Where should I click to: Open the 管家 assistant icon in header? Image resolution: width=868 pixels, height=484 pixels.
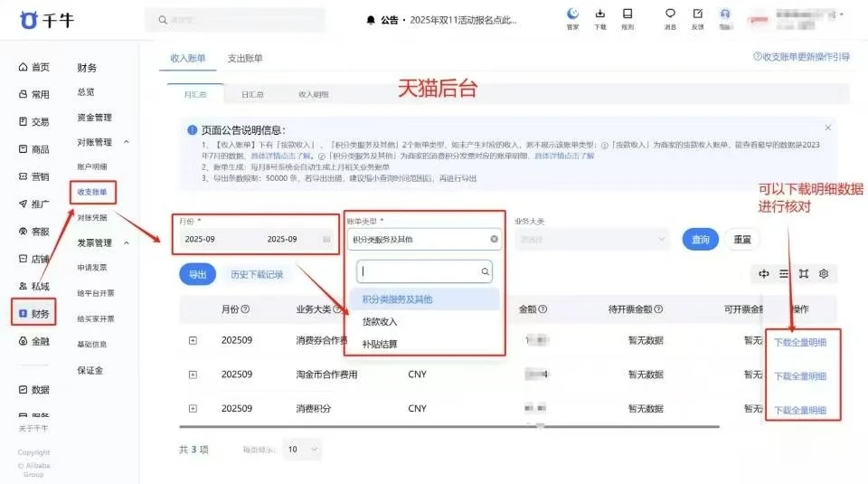pyautogui.click(x=572, y=14)
